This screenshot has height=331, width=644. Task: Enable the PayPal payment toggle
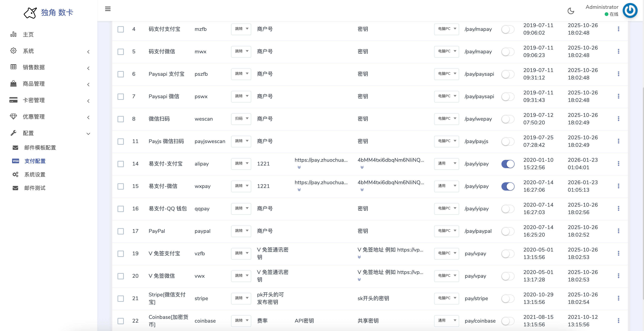(507, 231)
